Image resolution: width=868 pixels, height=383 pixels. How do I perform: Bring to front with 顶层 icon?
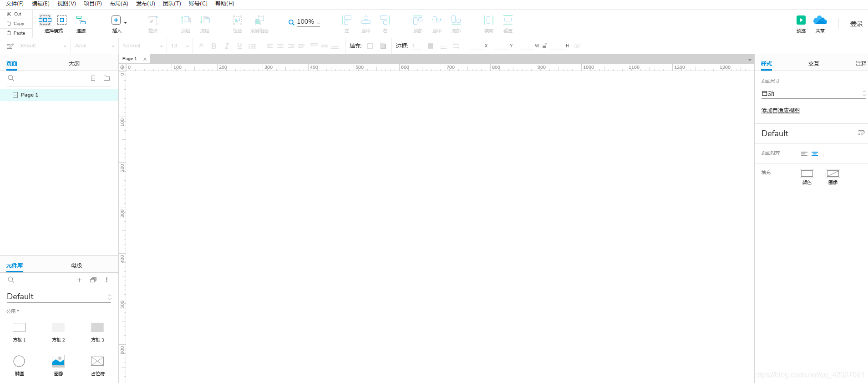click(186, 20)
